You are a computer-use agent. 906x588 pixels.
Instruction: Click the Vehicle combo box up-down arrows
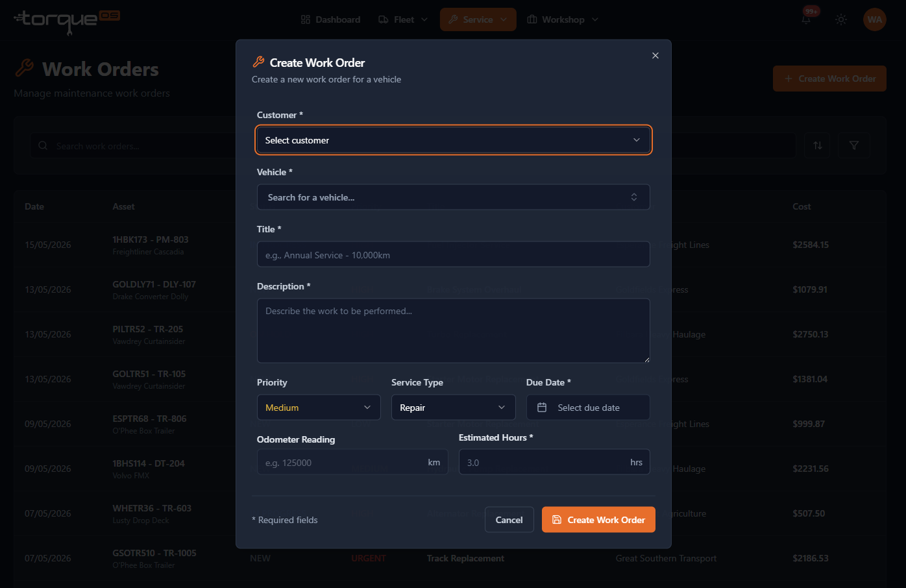[634, 197]
